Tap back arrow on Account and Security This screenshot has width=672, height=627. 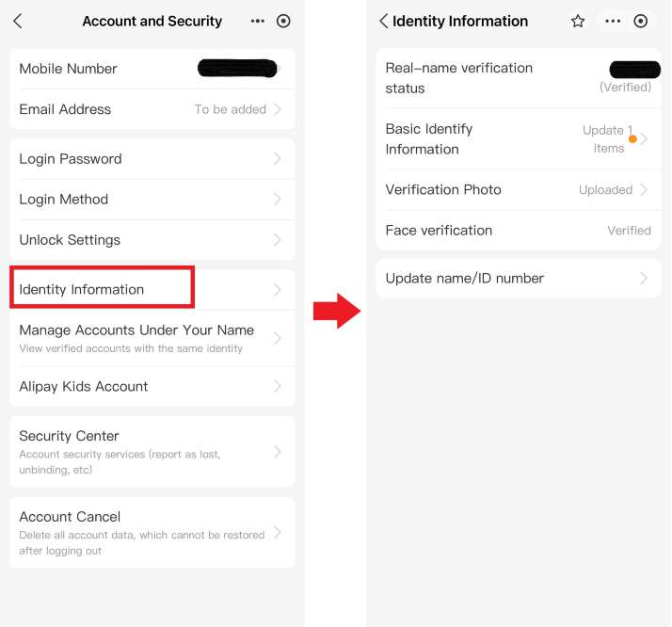coord(18,21)
